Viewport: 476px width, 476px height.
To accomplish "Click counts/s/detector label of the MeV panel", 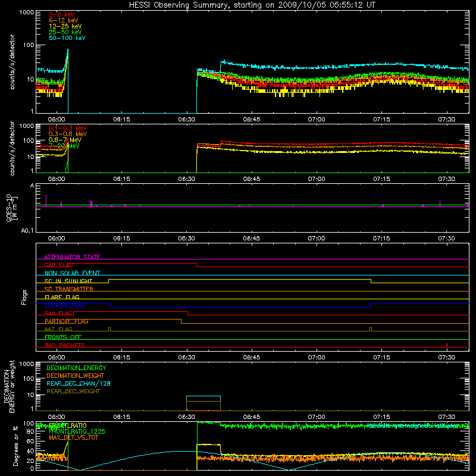I will point(12,148).
